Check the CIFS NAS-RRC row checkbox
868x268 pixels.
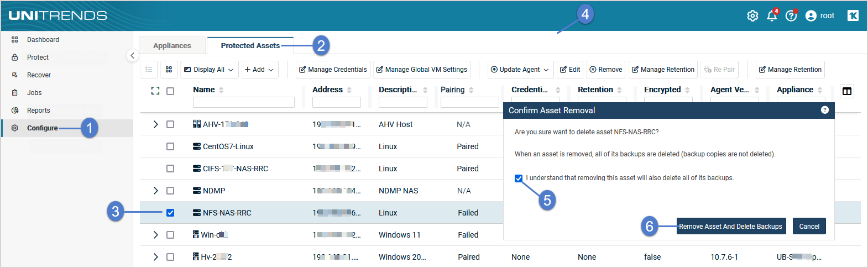click(170, 169)
